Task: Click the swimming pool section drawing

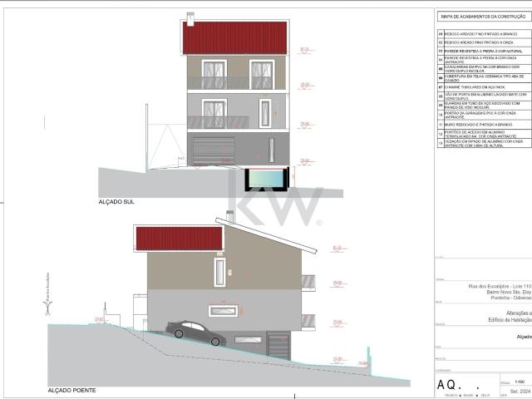Action: [x=267, y=178]
